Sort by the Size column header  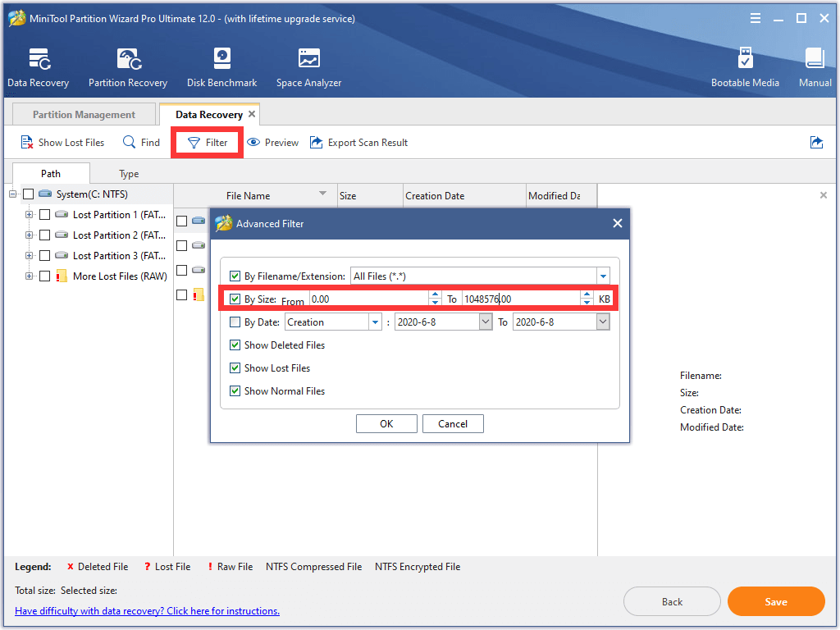pyautogui.click(x=370, y=195)
